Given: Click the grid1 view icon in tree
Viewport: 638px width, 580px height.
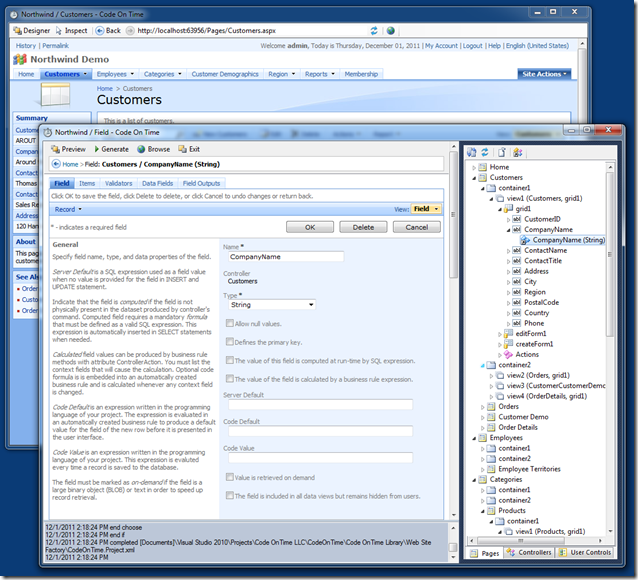Looking at the screenshot, I should pos(508,209).
